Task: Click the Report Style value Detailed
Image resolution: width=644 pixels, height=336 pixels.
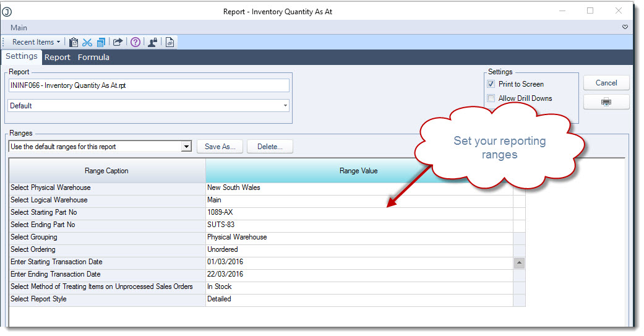Action: pyautogui.click(x=359, y=299)
